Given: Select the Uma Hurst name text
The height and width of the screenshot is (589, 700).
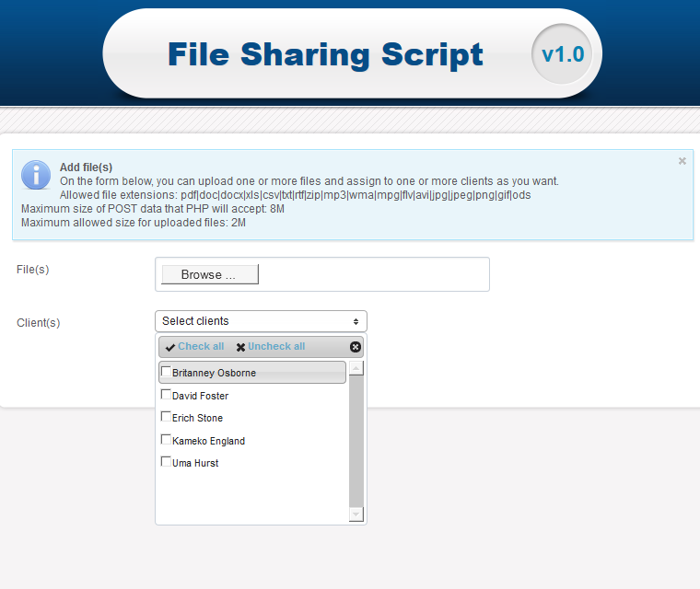Looking at the screenshot, I should (x=195, y=463).
